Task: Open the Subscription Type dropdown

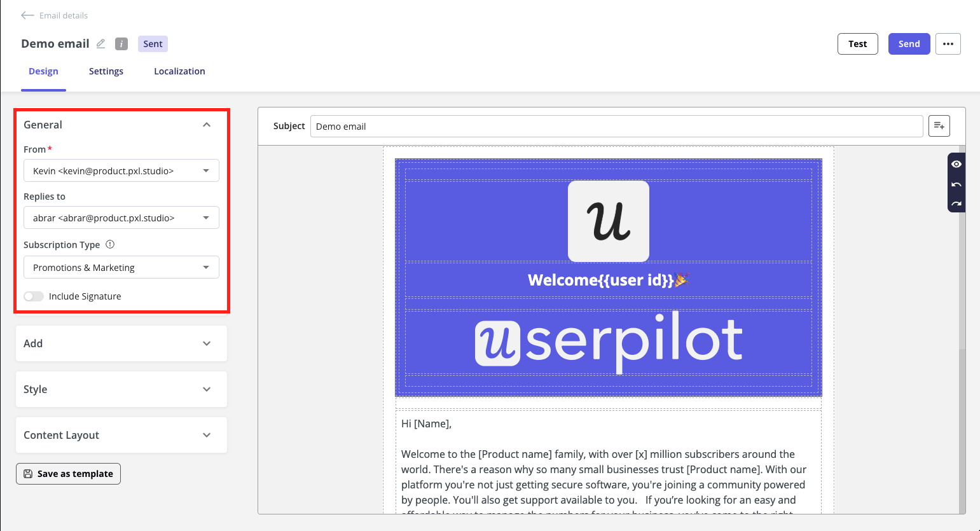Action: click(121, 267)
